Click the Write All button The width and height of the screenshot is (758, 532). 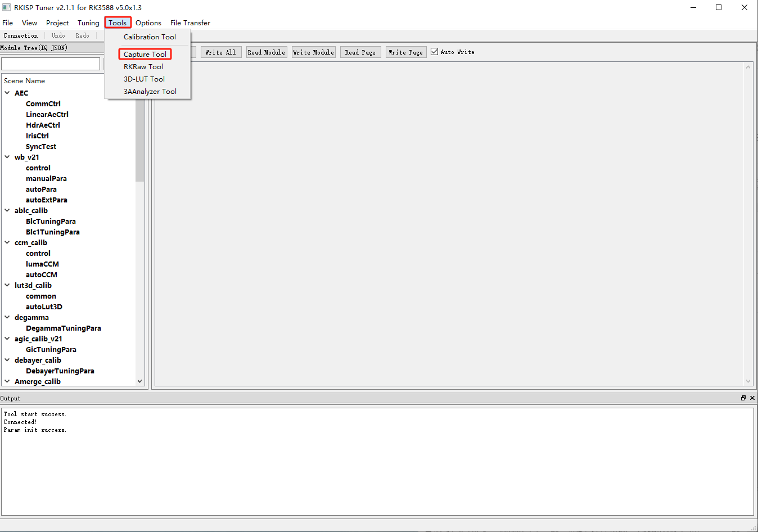(x=221, y=52)
